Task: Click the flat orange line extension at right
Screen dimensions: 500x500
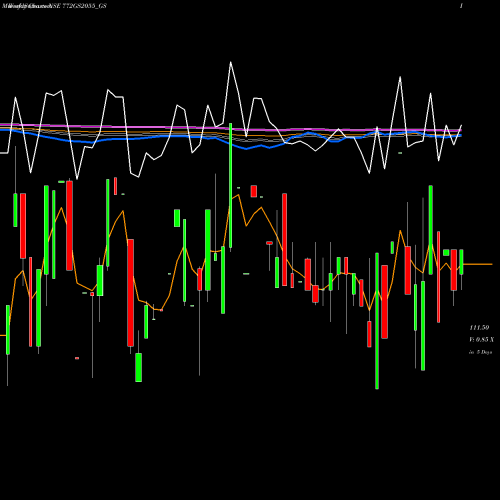Action: [x=478, y=264]
